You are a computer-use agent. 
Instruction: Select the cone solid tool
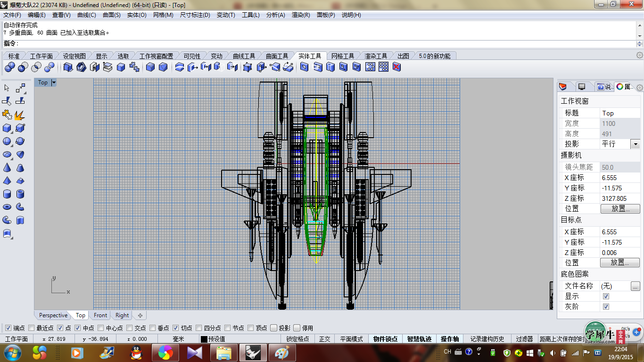[x=7, y=168]
